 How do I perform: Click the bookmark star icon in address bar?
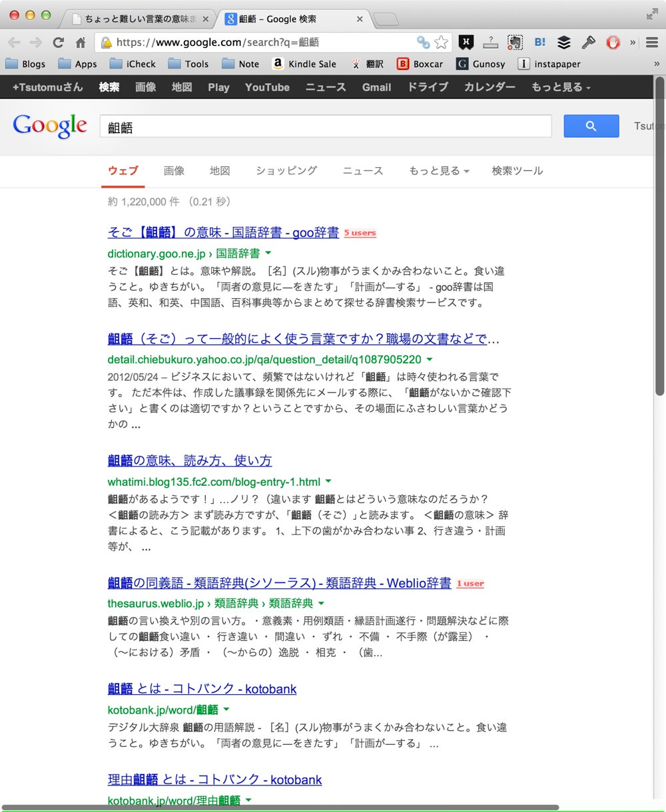click(x=441, y=43)
